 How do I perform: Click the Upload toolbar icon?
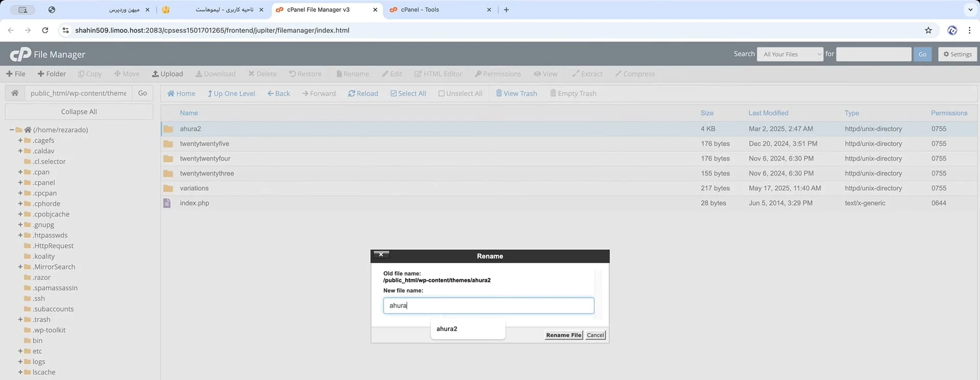pos(167,74)
